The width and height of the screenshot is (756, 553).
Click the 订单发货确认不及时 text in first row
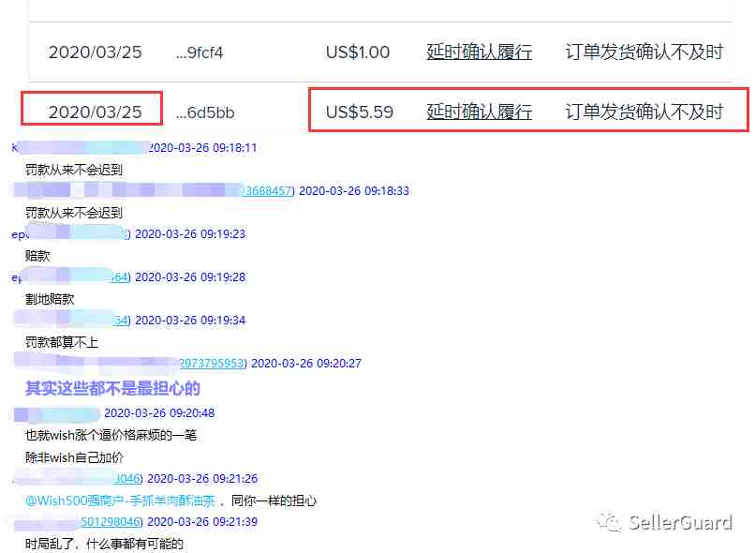coord(645,52)
